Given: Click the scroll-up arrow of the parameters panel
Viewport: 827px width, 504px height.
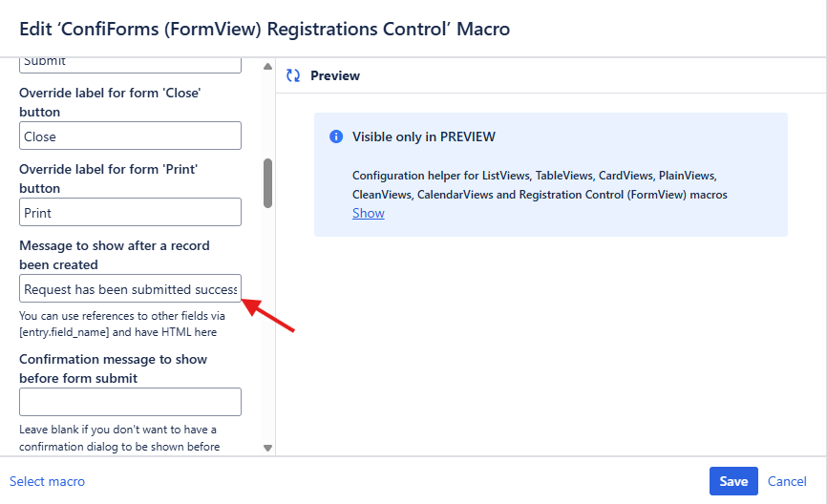Looking at the screenshot, I should click(x=268, y=67).
